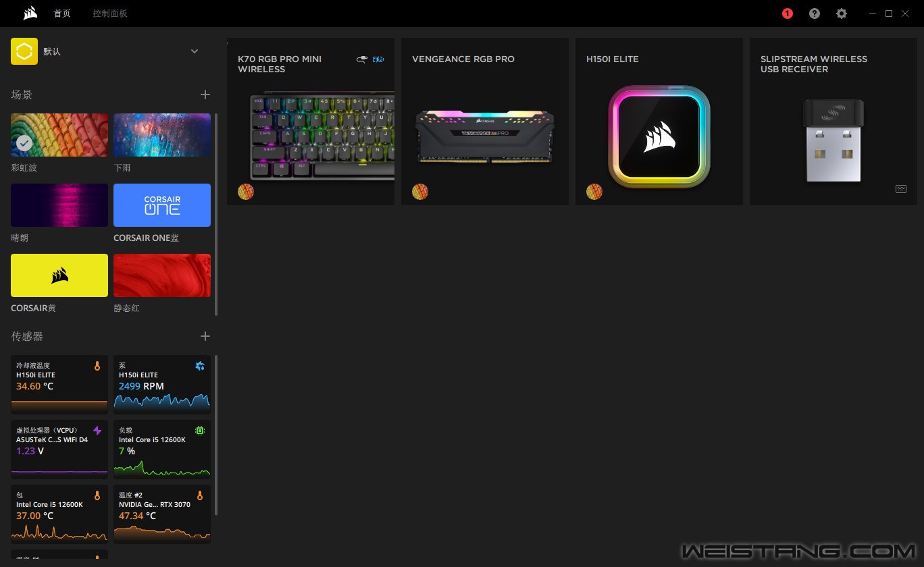Maximize the iCUE window
Screen dimensions: 924x567
coord(889,13)
